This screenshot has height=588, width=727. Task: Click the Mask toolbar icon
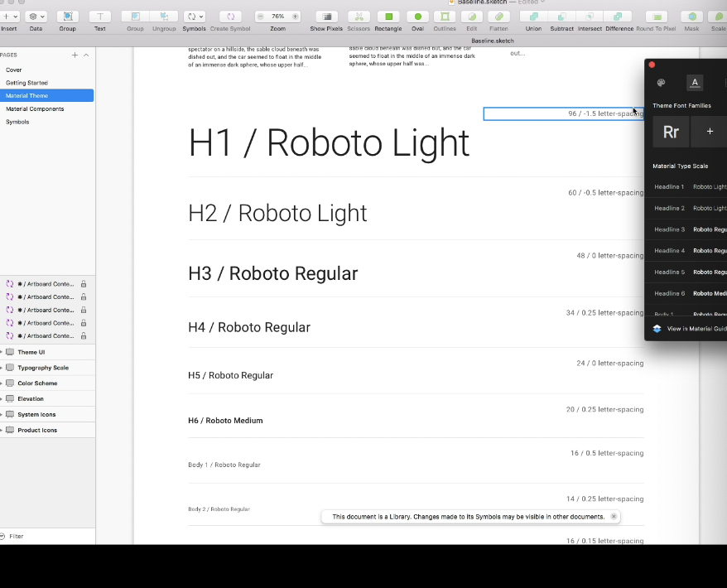coord(691,17)
